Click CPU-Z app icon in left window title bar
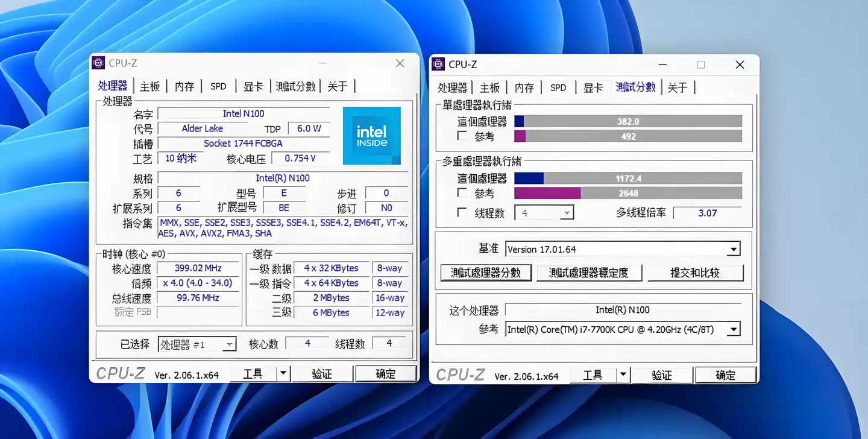The image size is (868, 439). (x=99, y=63)
